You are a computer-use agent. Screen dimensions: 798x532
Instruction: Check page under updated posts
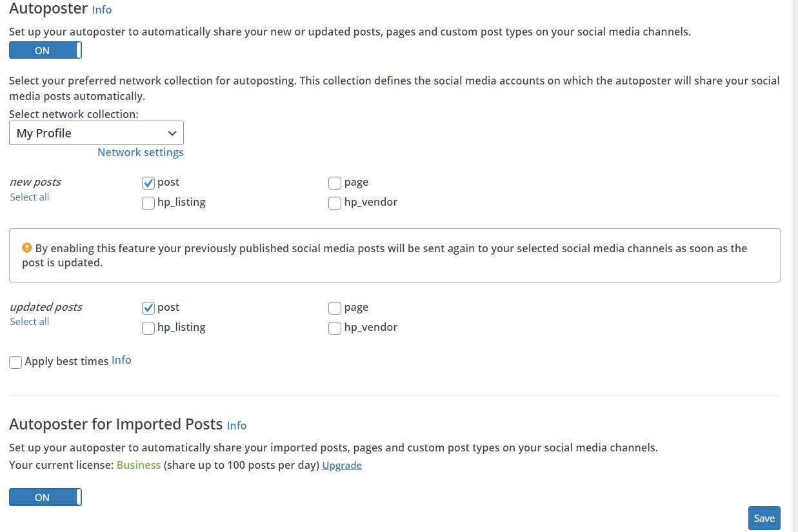pos(335,308)
